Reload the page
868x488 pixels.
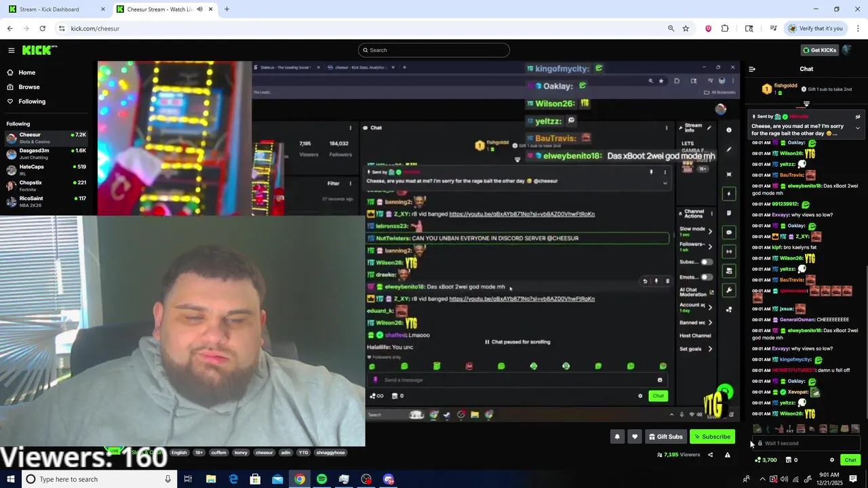point(42,28)
